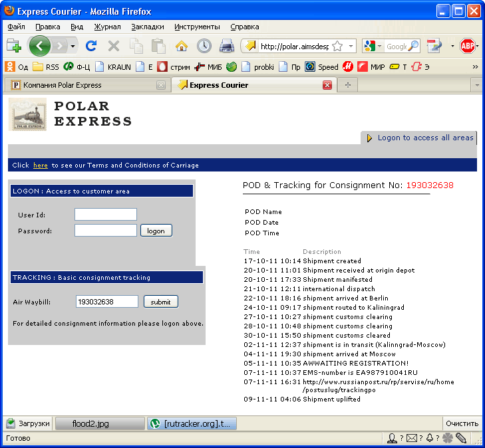Open the Ф-Ц bookmark

[x=77, y=66]
